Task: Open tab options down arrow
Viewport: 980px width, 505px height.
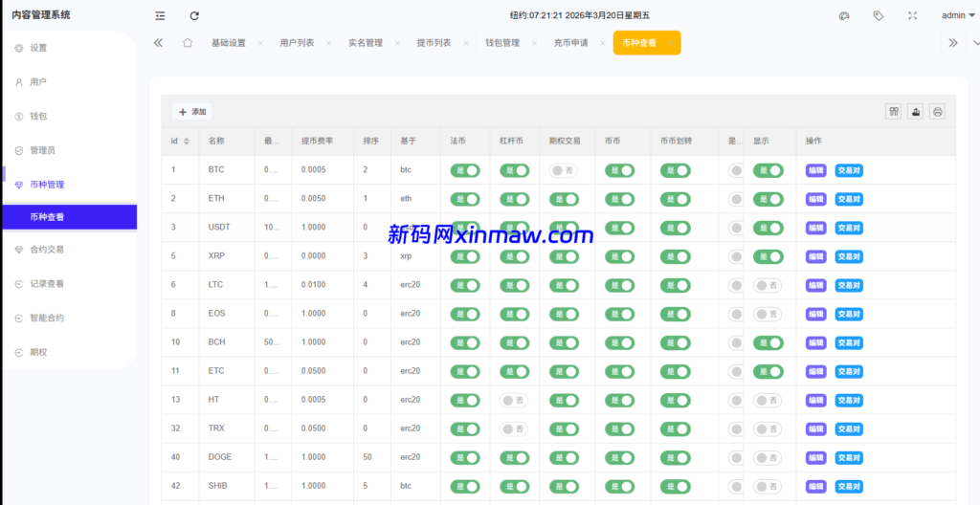Action: tap(976, 43)
